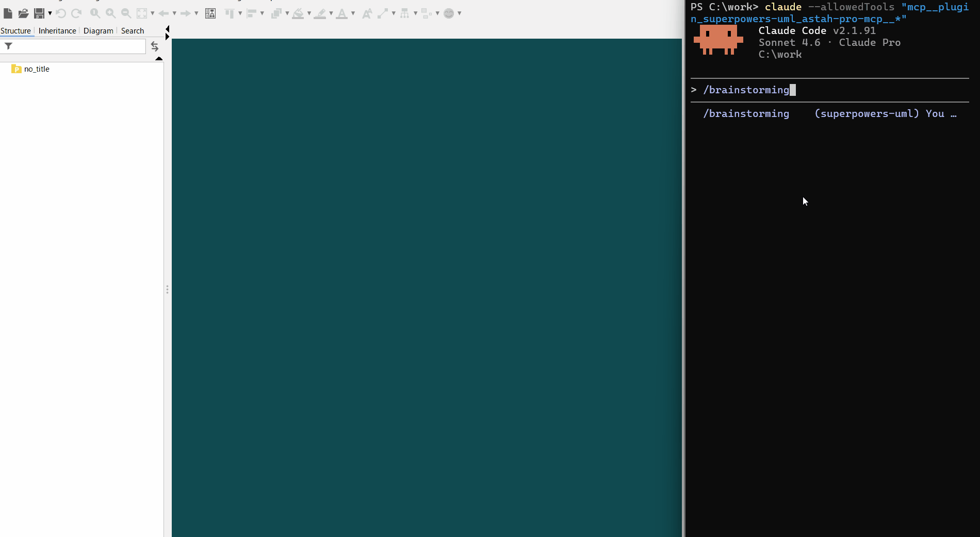Click the font color A icon
This screenshot has height=537, width=980.
pyautogui.click(x=341, y=13)
